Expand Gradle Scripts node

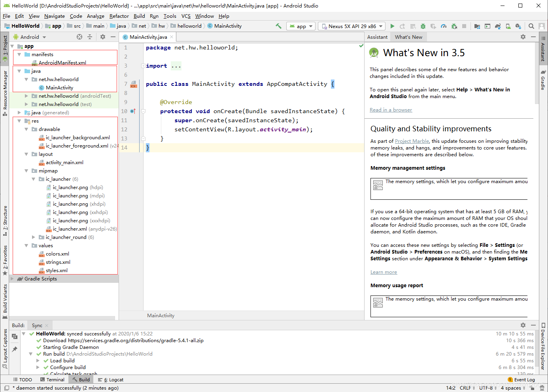[x=12, y=279]
